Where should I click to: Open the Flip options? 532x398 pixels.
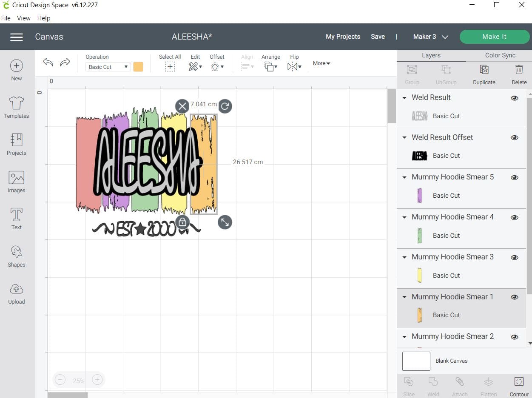[x=294, y=67]
